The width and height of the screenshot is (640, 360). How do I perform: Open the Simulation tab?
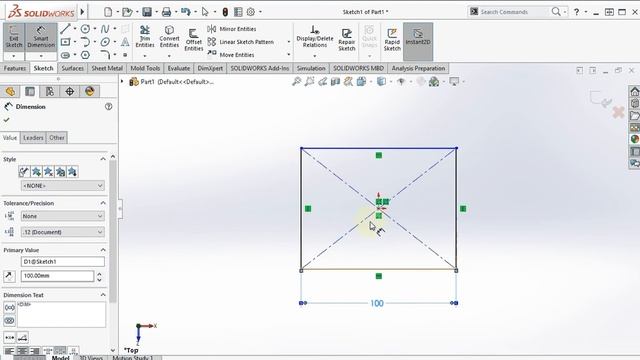pos(311,68)
